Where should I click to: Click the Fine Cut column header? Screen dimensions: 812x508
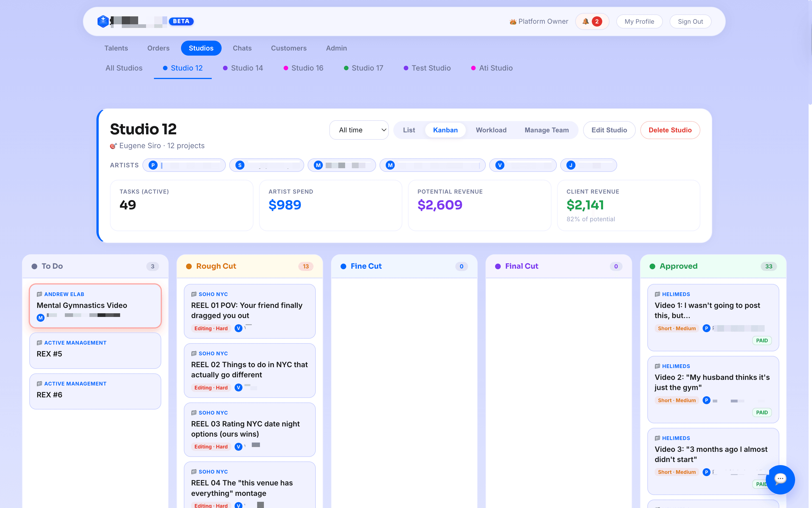pos(404,266)
